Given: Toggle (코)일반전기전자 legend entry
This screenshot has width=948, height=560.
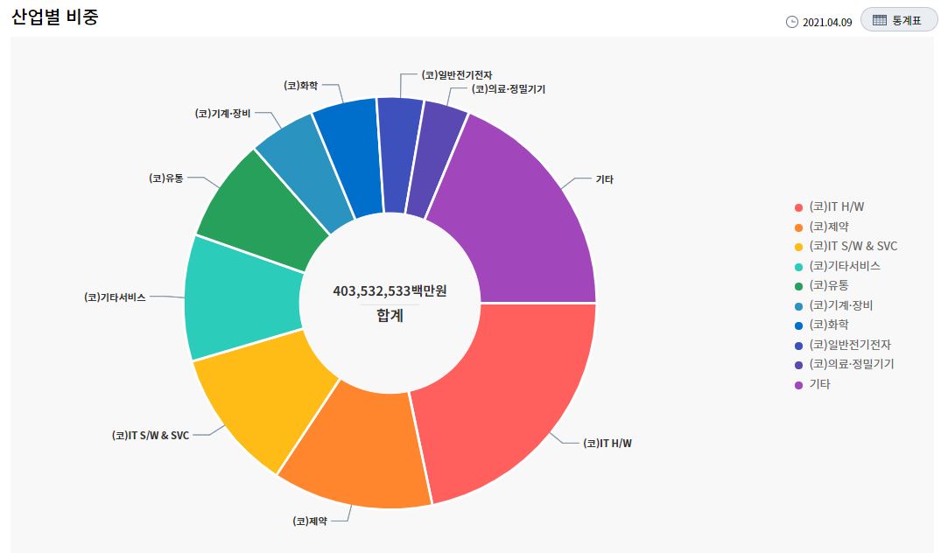Looking at the screenshot, I should (x=849, y=345).
